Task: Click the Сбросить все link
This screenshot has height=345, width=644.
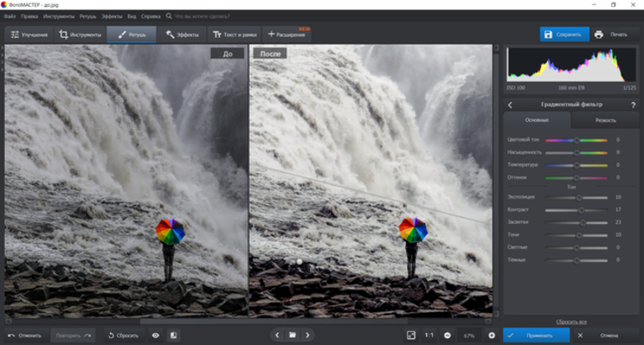Action: pos(571,320)
